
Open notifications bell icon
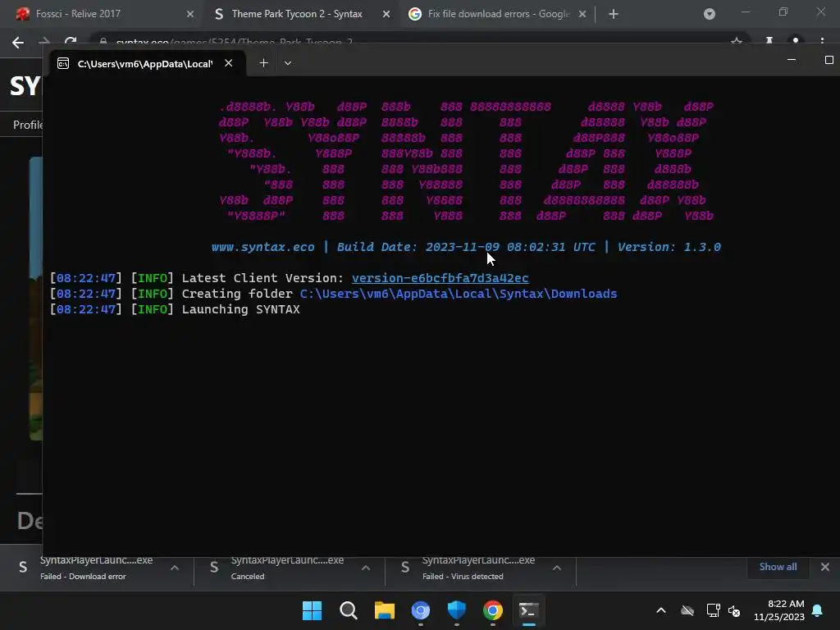[818, 610]
